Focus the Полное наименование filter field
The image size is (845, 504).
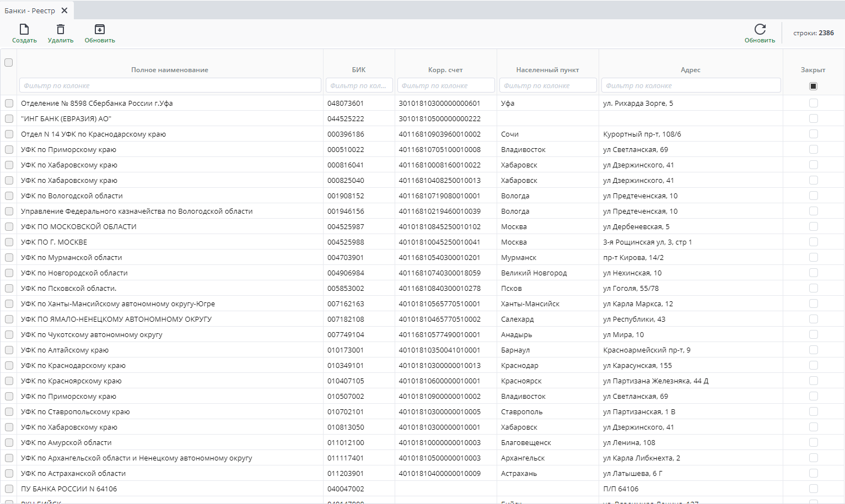pos(170,85)
